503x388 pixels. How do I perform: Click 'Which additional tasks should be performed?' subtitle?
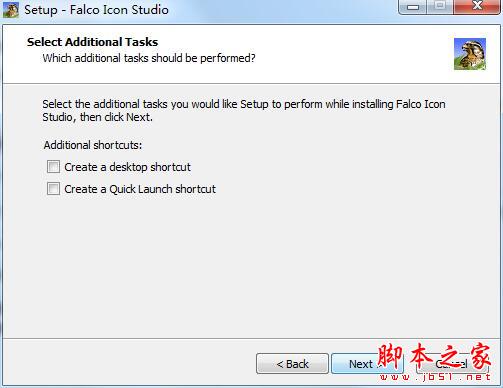coord(149,58)
